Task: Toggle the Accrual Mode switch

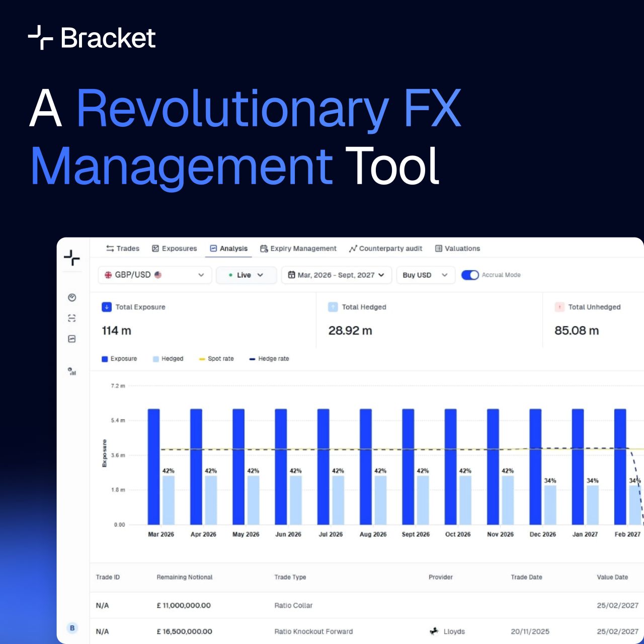Action: [x=470, y=275]
